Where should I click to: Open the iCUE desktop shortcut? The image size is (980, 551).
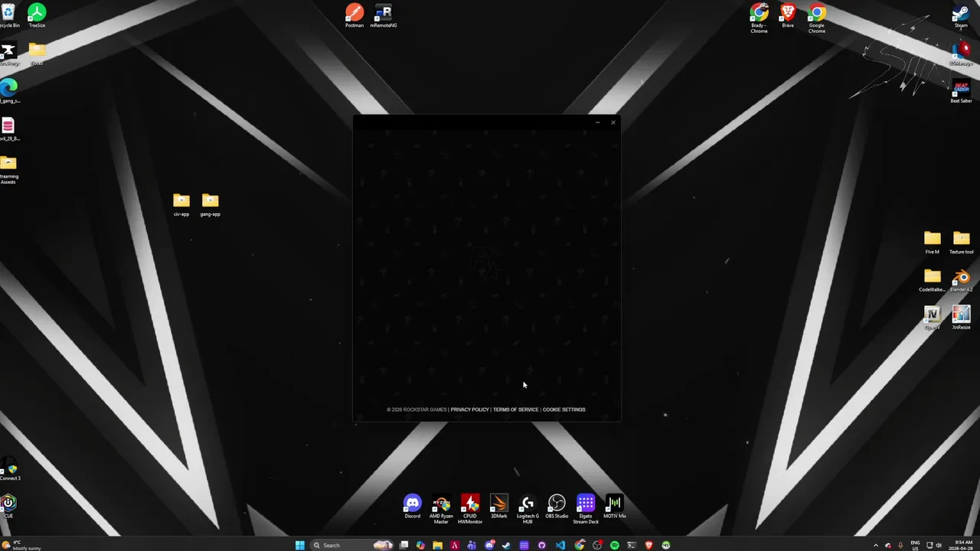pos(8,506)
